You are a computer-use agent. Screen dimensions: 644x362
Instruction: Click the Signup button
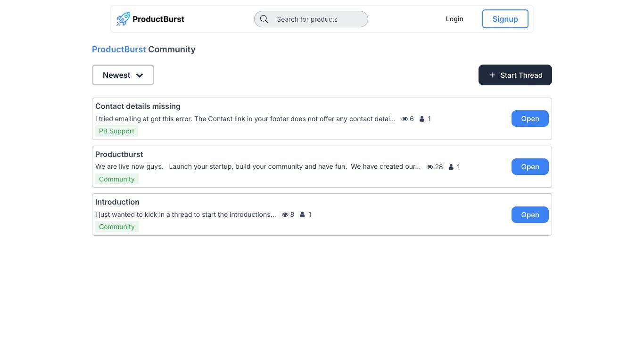pos(505,19)
